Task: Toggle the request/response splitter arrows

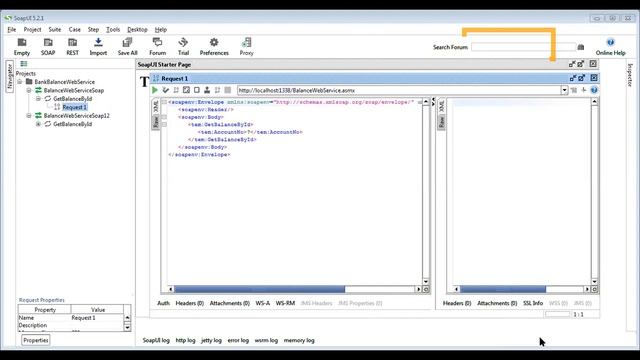Action: point(433,102)
